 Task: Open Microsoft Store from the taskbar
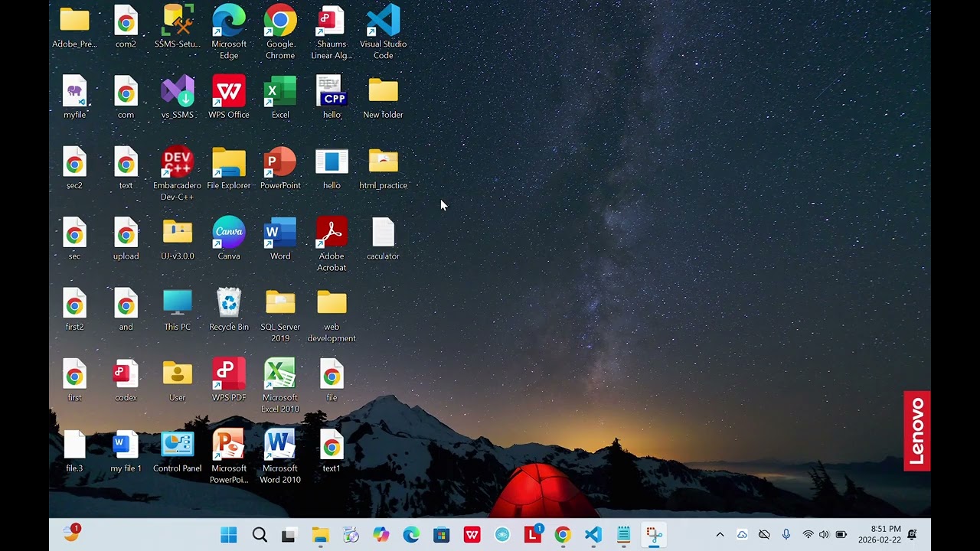tap(442, 535)
